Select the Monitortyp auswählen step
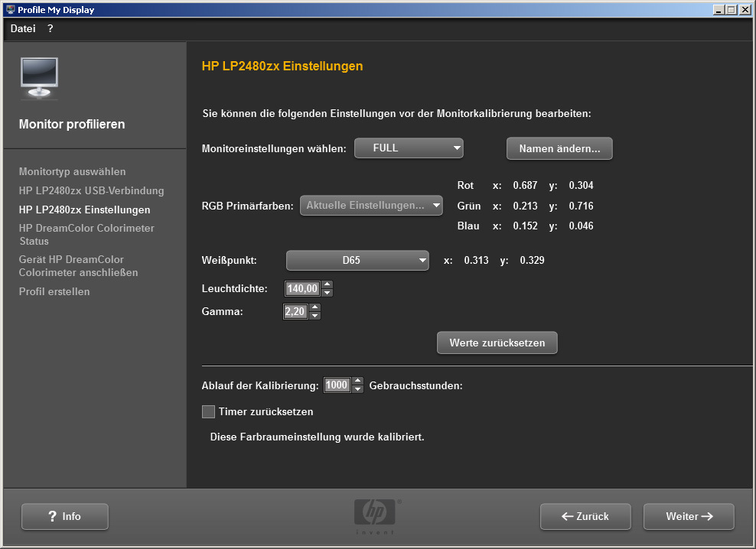 click(73, 171)
